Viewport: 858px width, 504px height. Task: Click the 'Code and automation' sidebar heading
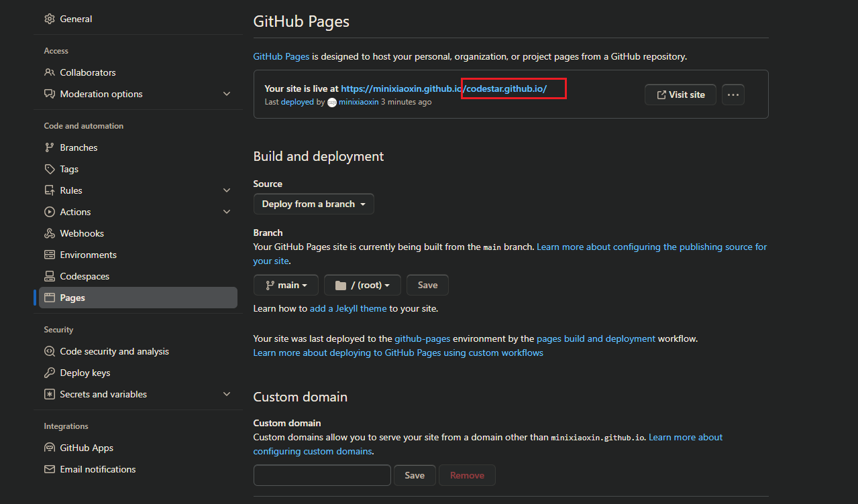tap(84, 126)
